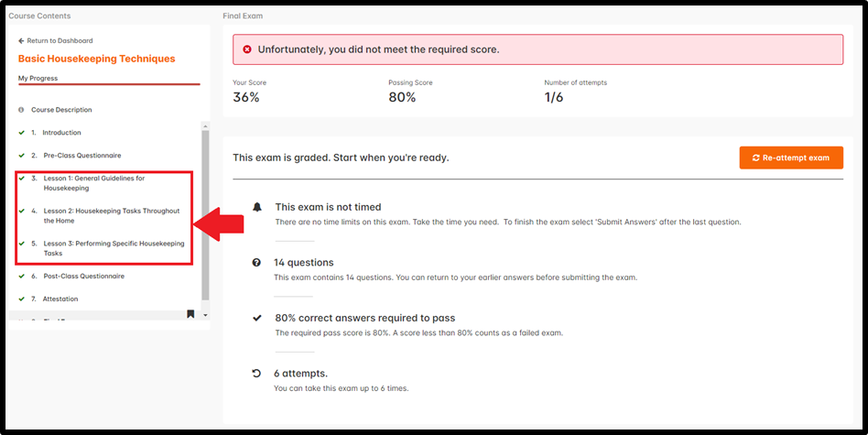The image size is (868, 435).
Task: Open Post-Class Questionnaire in course contents
Action: [84, 277]
